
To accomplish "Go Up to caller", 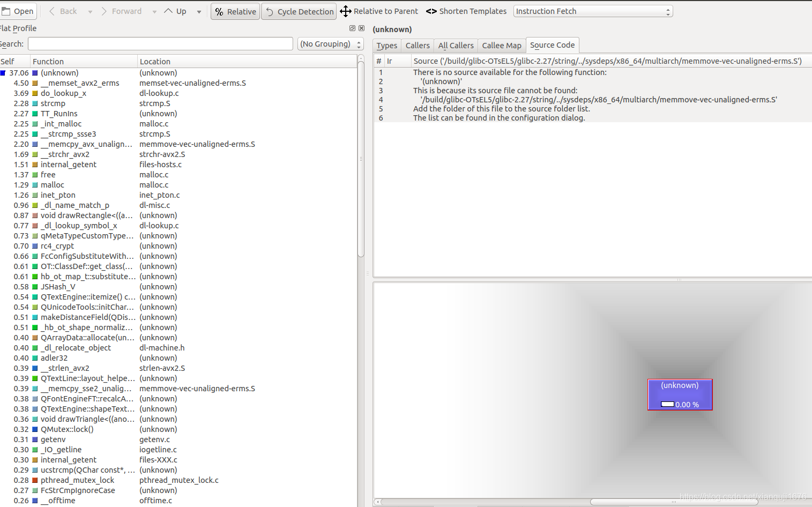I will [176, 11].
